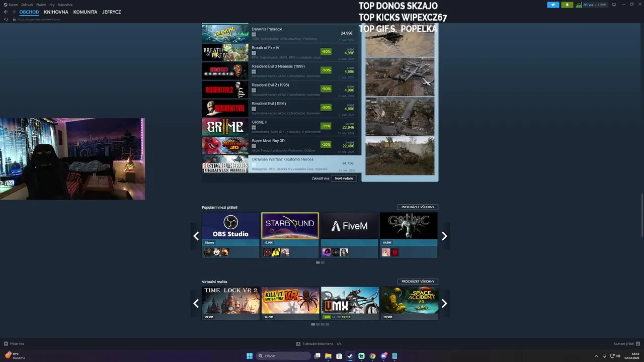Open the Přátelé menu
644x362 pixels.
[x=41, y=5]
